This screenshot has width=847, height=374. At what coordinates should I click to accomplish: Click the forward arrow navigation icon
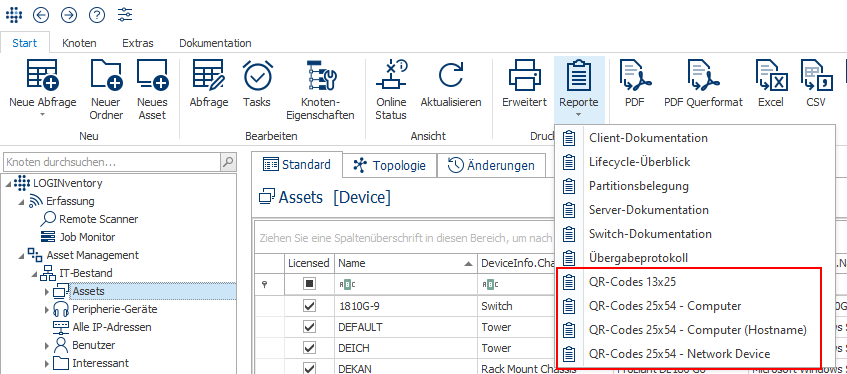click(x=69, y=15)
